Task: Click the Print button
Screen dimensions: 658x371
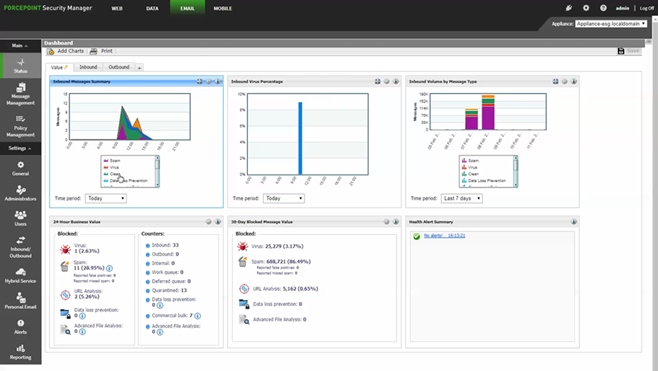Action: pyautogui.click(x=102, y=51)
